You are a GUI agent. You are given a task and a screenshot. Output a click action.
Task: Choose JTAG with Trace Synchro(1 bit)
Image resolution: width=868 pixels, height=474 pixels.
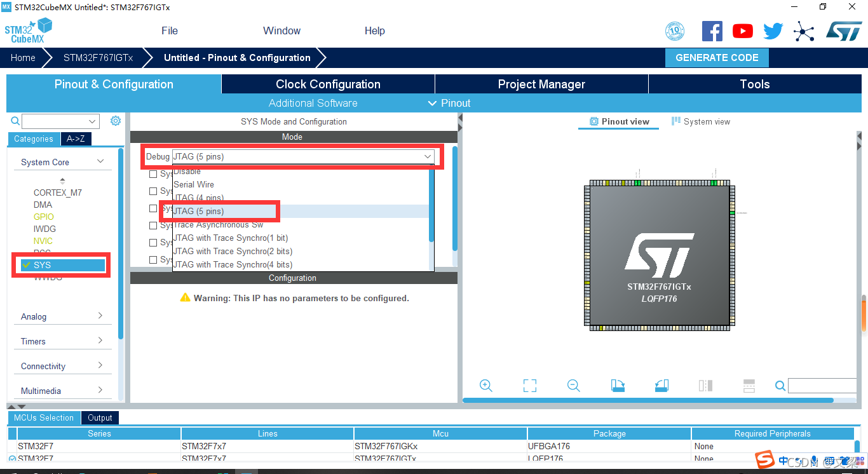[x=301, y=238]
